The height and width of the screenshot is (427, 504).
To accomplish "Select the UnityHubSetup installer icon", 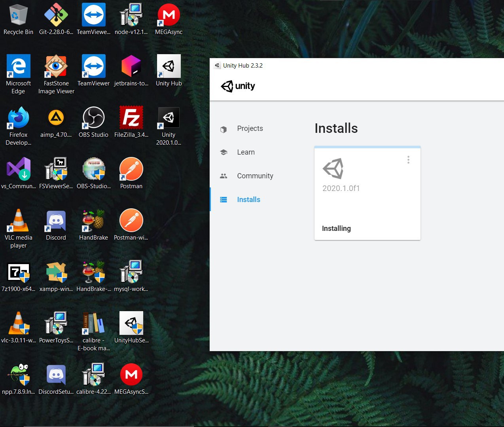I will 131,327.
